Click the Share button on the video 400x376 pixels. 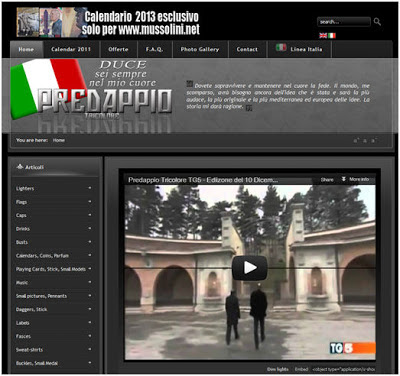tap(327, 179)
